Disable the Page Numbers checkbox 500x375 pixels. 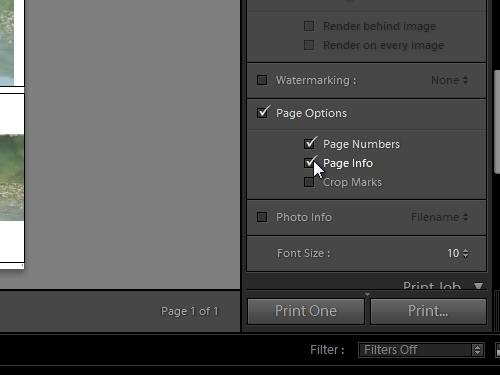[309, 144]
